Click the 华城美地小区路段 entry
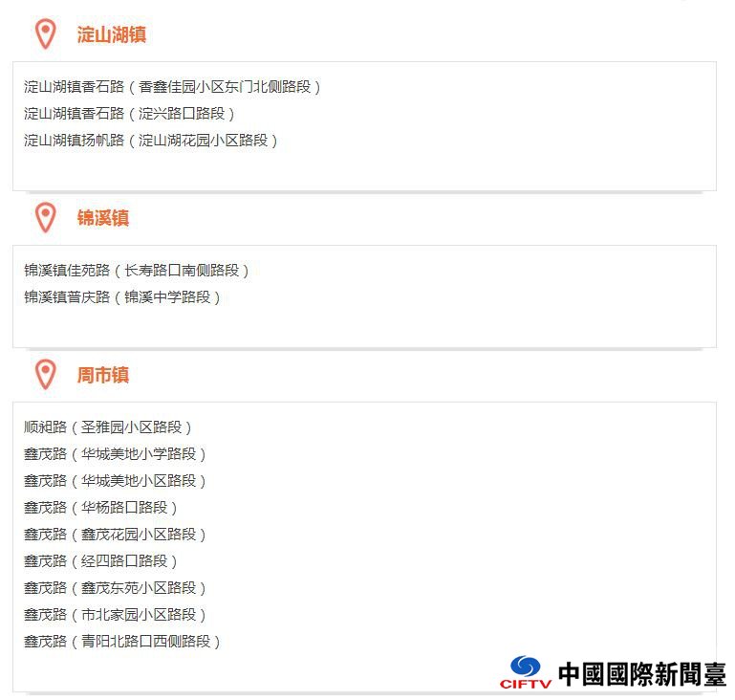The image size is (735, 700). (x=115, y=481)
